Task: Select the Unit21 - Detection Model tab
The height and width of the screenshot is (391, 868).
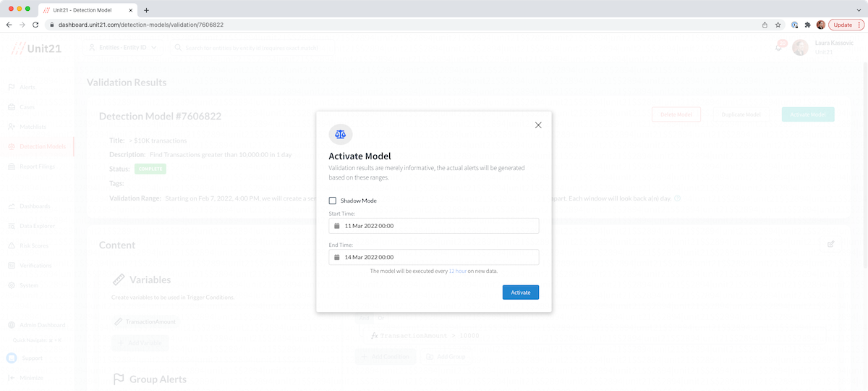Action: 87,10
